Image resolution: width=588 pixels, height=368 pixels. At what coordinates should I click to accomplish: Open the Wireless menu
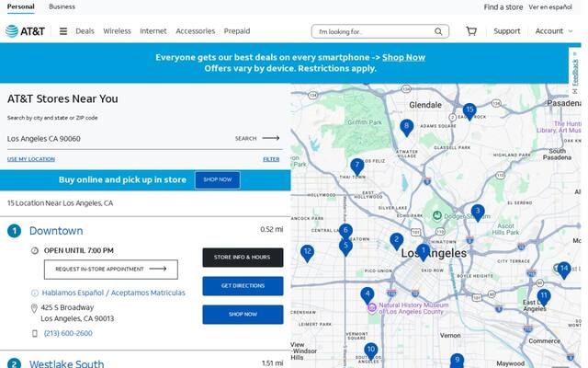point(117,31)
